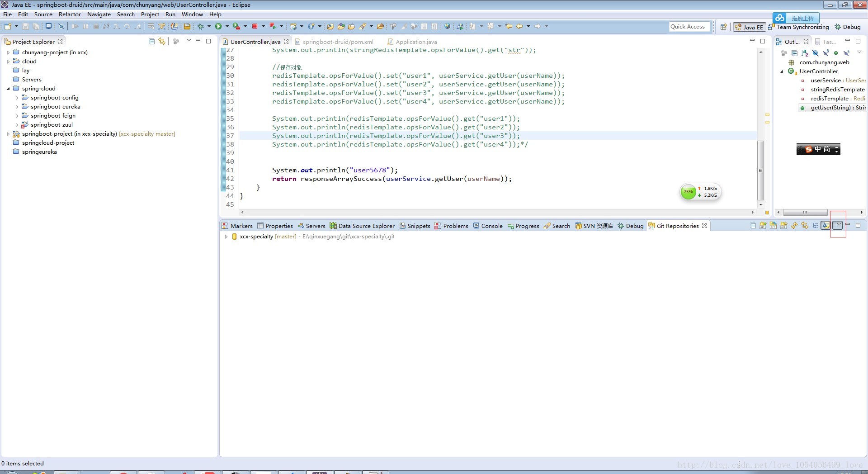
Task: Click the Outline Sort alphabetically icon
Action: coord(805,53)
